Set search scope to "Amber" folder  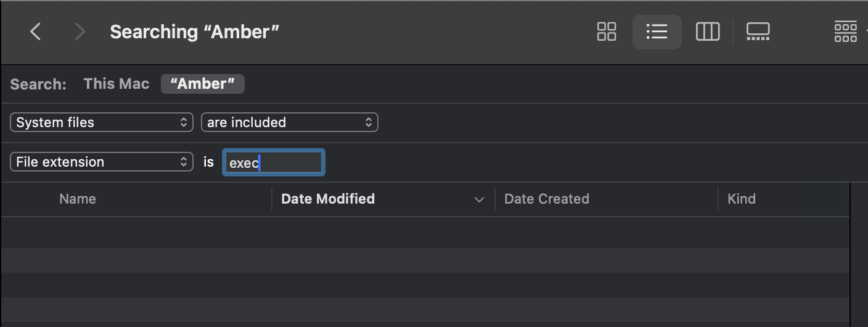point(203,84)
